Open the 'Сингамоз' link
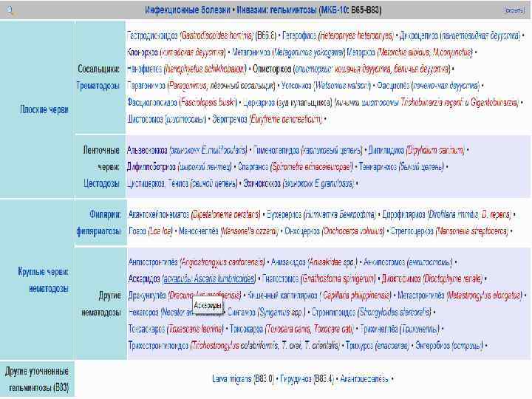Image resolution: width=532 pixels, height=399 pixels. [x=242, y=312]
